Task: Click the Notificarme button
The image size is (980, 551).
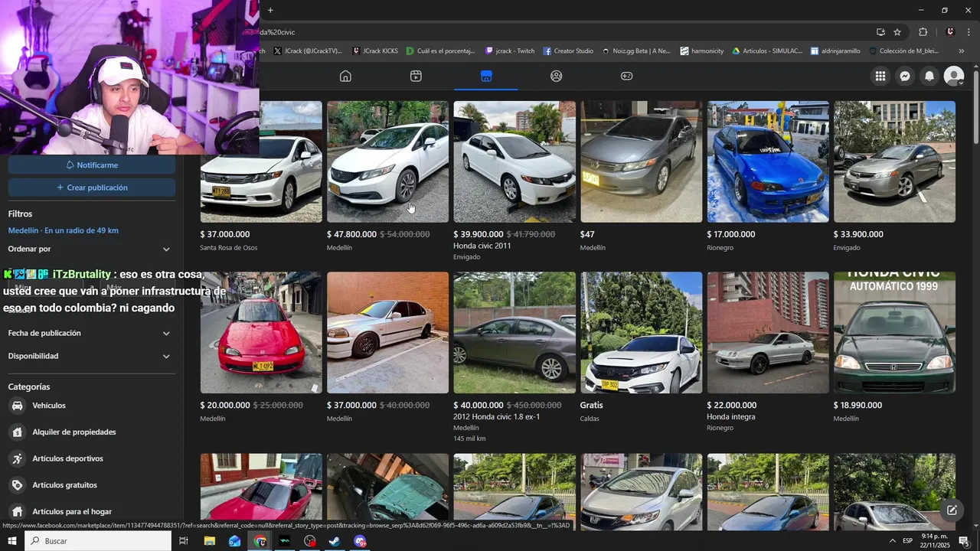Action: (x=92, y=165)
